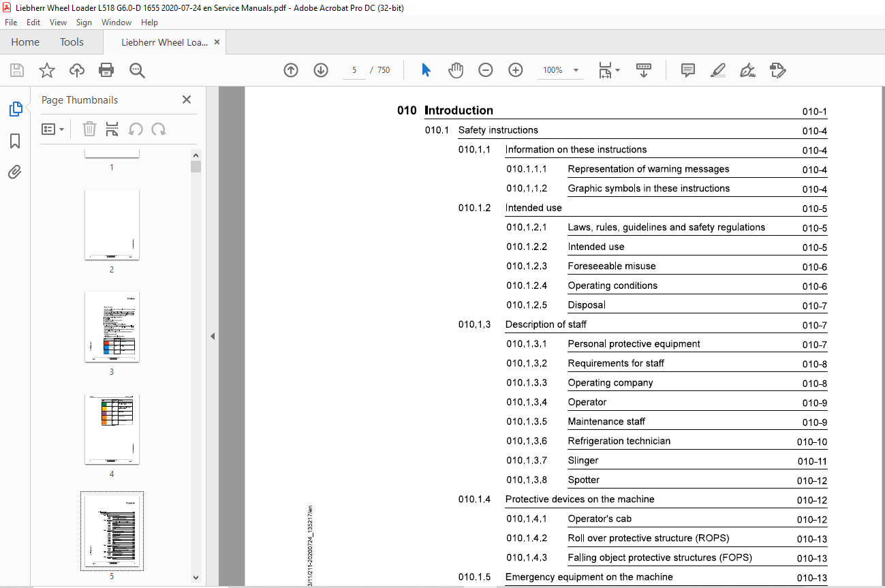885x588 pixels.
Task: Click the '010 Introduction' heading
Action: pyautogui.click(x=446, y=110)
